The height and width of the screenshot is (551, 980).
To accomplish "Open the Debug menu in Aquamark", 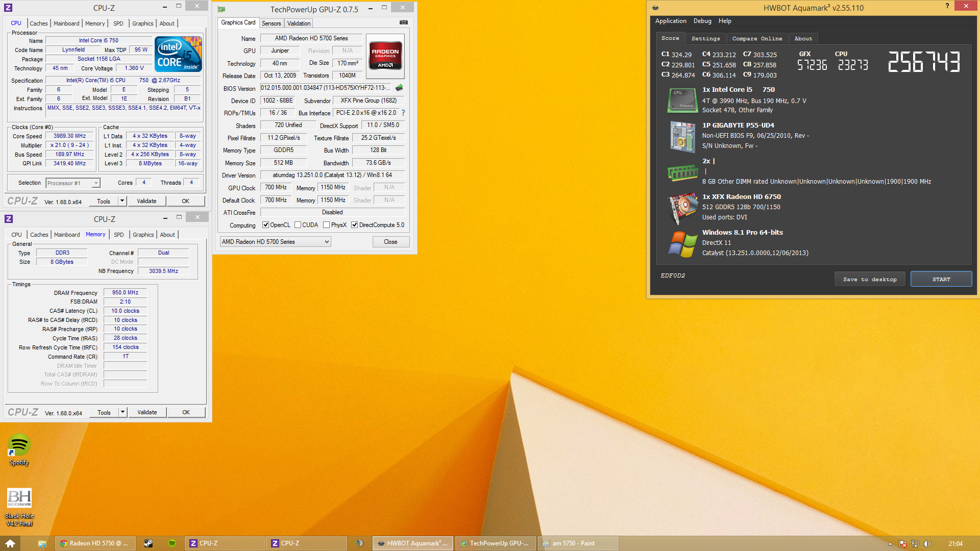I will pyautogui.click(x=702, y=21).
